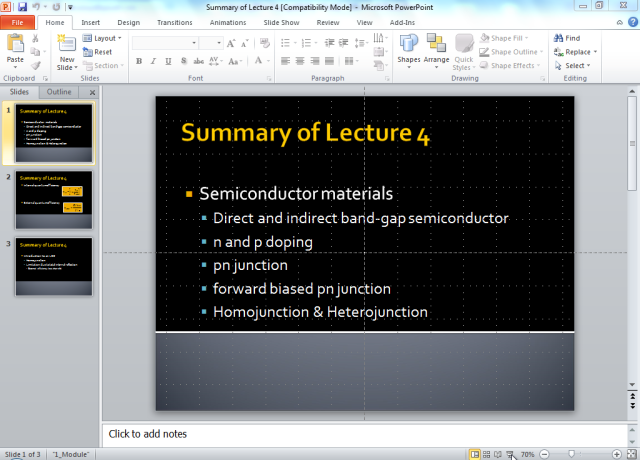Switch to the Animations ribbon tab

click(x=228, y=22)
